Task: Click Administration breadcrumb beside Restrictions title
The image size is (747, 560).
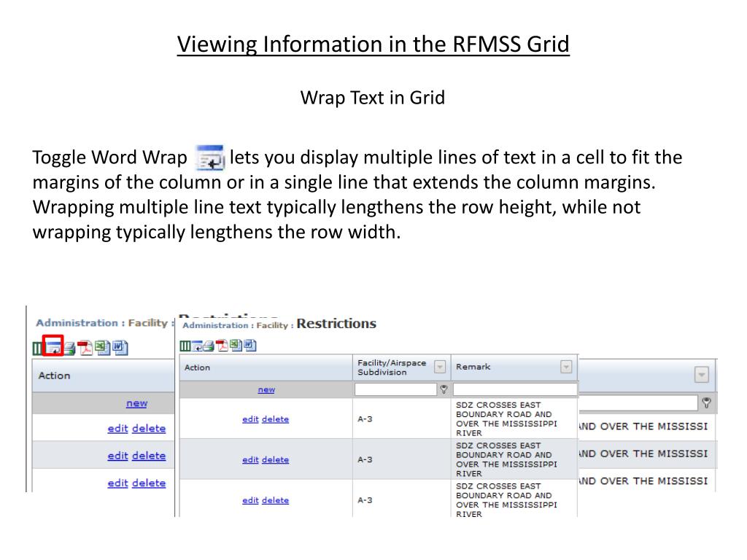Action: tap(215, 325)
